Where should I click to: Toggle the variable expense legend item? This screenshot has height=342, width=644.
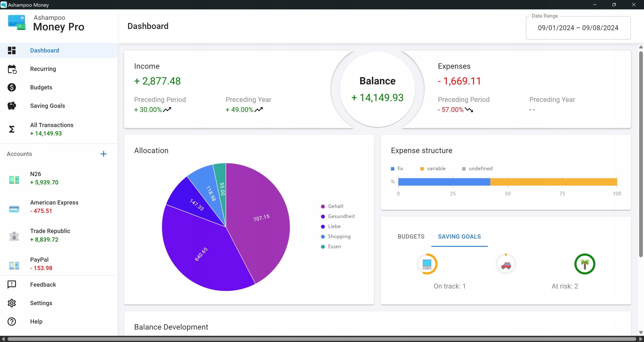(x=436, y=168)
